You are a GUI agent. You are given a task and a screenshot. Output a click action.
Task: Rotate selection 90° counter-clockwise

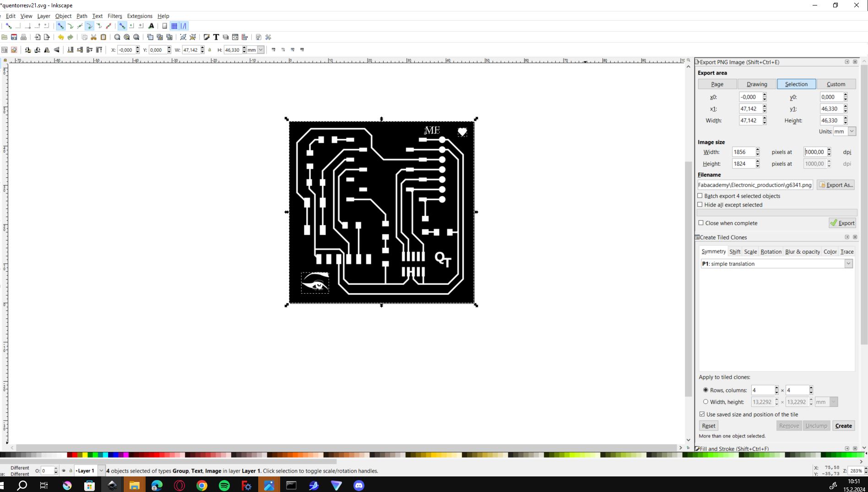coord(27,50)
